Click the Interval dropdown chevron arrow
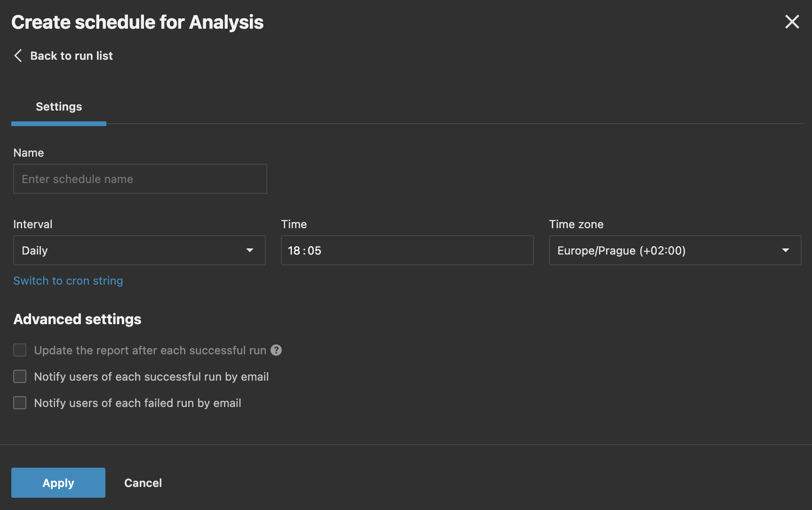 pyautogui.click(x=250, y=250)
